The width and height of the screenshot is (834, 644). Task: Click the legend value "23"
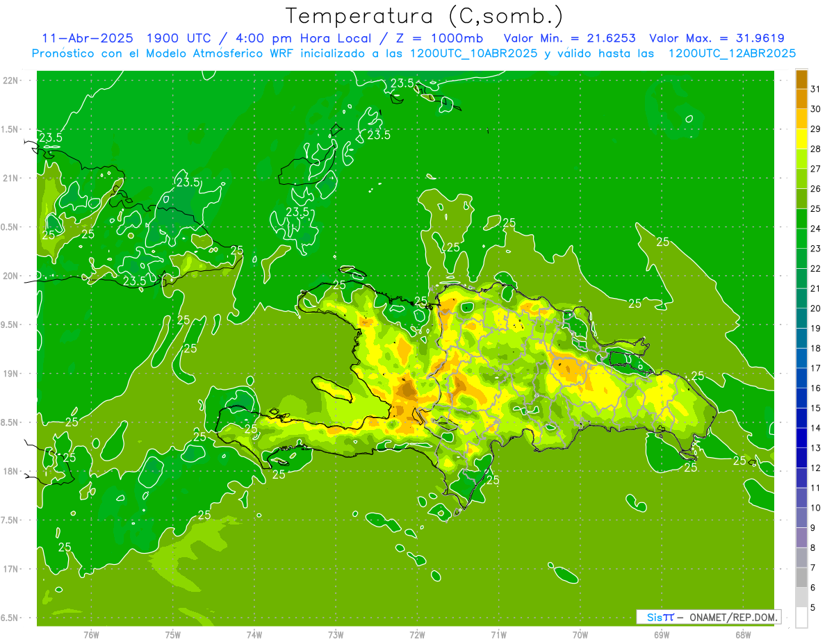815,249
